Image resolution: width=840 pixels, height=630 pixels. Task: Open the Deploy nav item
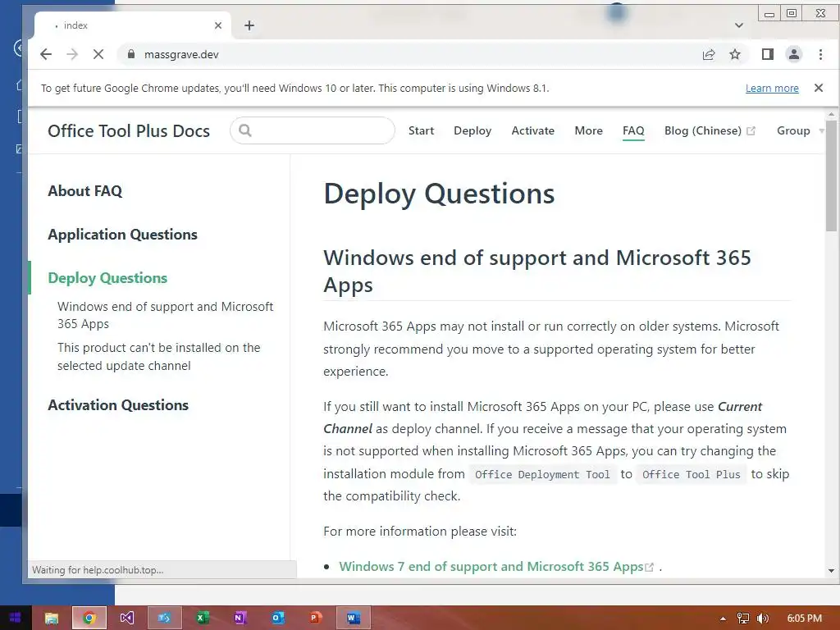(472, 130)
